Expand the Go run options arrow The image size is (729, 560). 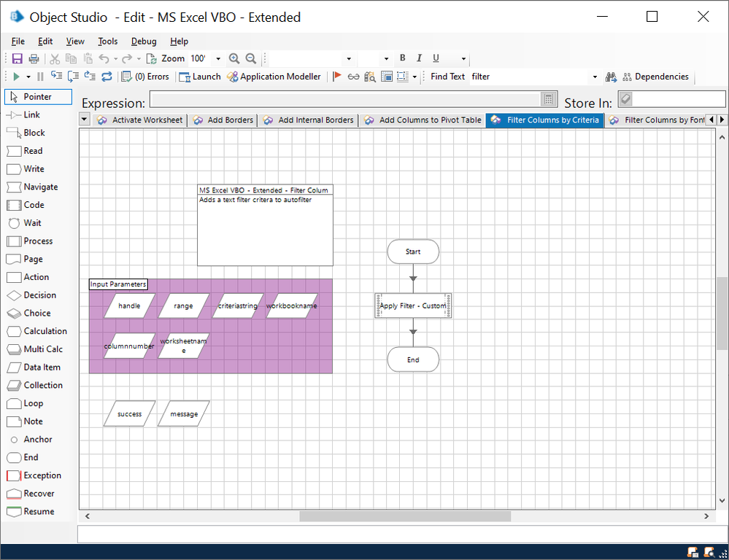28,77
